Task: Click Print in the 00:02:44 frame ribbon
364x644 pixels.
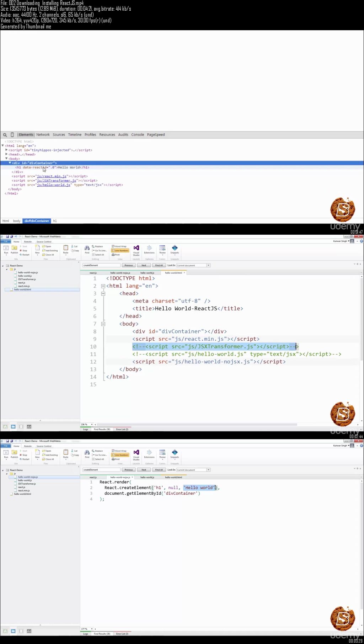Action: tap(116, 255)
